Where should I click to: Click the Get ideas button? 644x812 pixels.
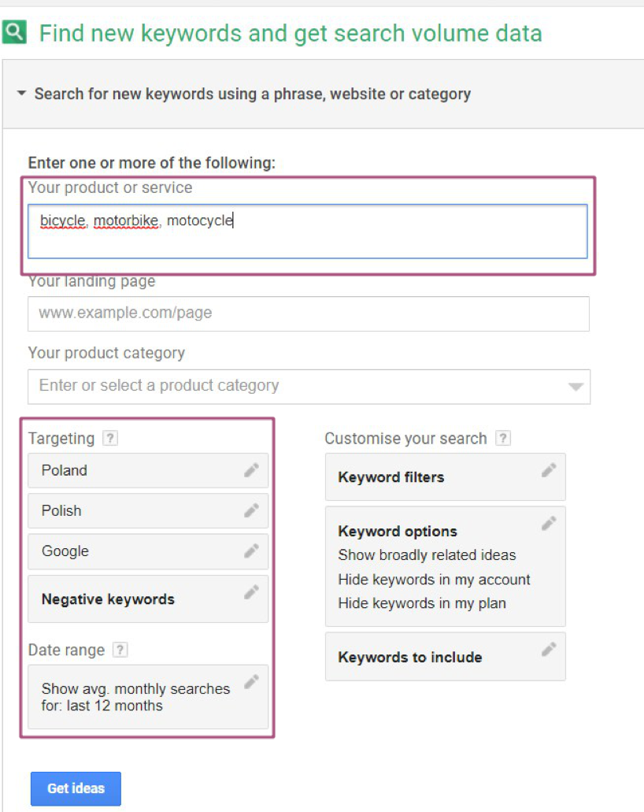(76, 788)
